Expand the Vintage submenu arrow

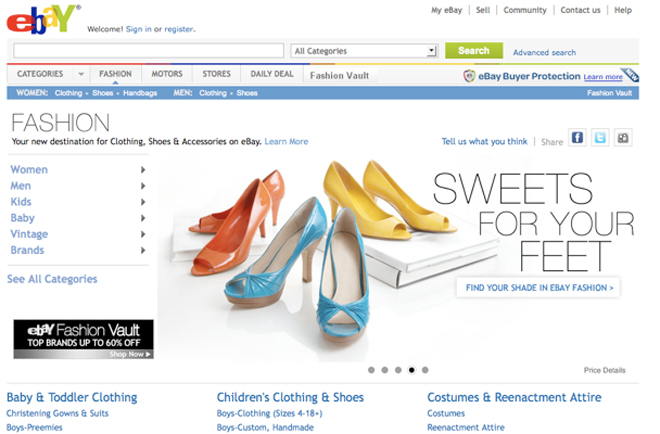point(143,234)
